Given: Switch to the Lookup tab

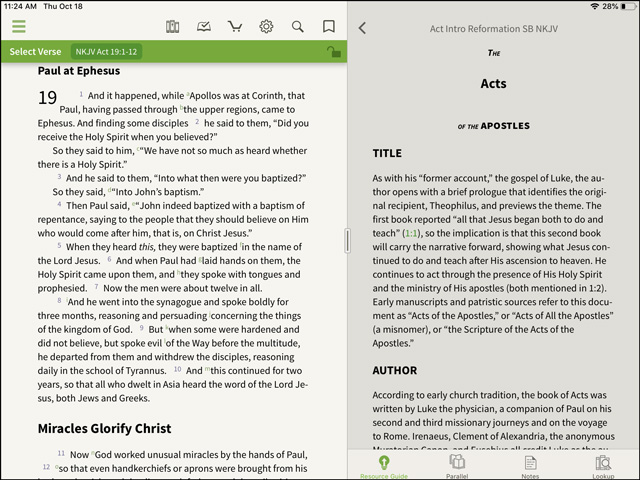Looking at the screenshot, I should 603,467.
